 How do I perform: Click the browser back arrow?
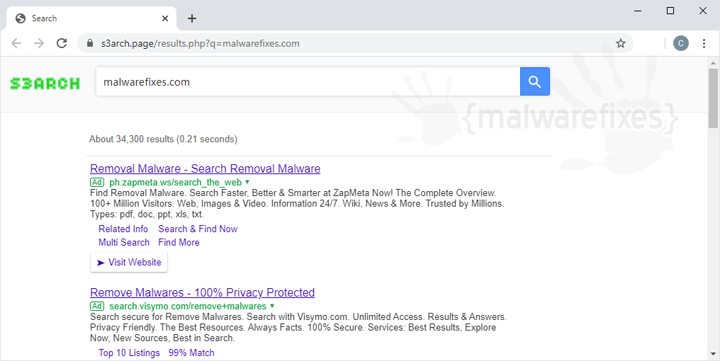point(17,43)
